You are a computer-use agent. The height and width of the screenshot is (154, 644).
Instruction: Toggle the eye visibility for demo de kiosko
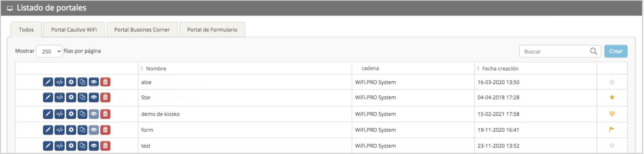tap(94, 114)
